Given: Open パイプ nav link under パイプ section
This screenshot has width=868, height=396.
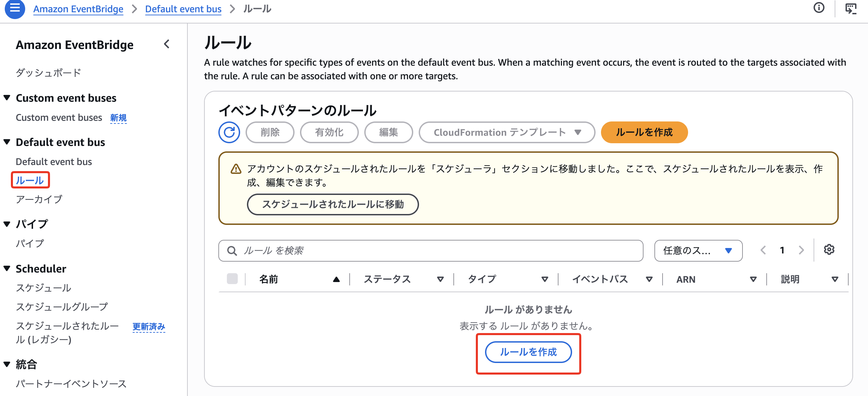Looking at the screenshot, I should (30, 244).
